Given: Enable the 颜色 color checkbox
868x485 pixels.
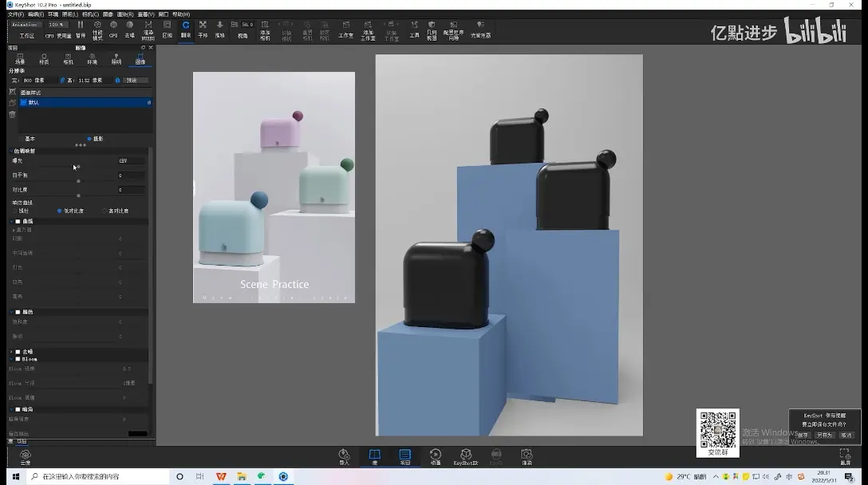Looking at the screenshot, I should click(18, 312).
